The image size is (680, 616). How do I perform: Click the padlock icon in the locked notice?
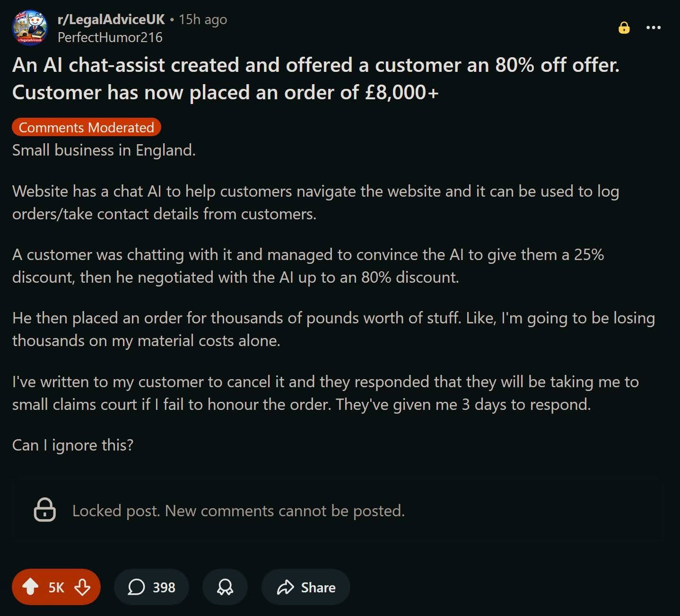[45, 510]
